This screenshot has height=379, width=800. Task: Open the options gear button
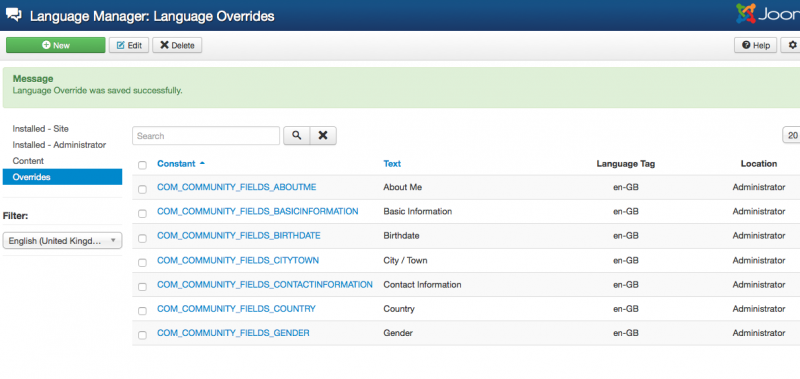[791, 45]
